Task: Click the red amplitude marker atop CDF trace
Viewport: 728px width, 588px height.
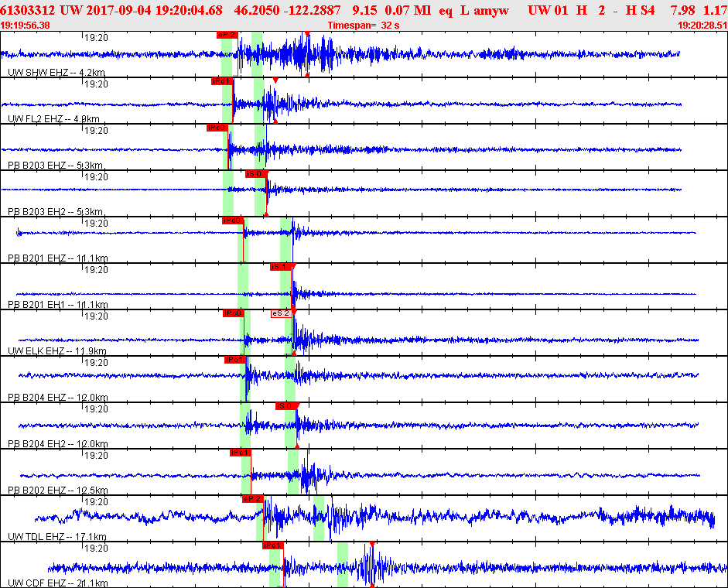Action: click(372, 545)
